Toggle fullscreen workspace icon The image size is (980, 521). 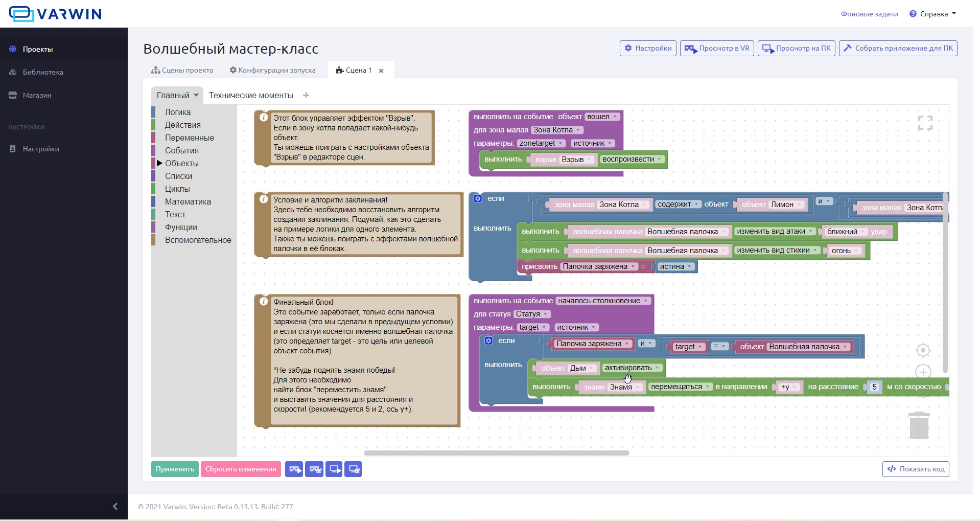[925, 123]
